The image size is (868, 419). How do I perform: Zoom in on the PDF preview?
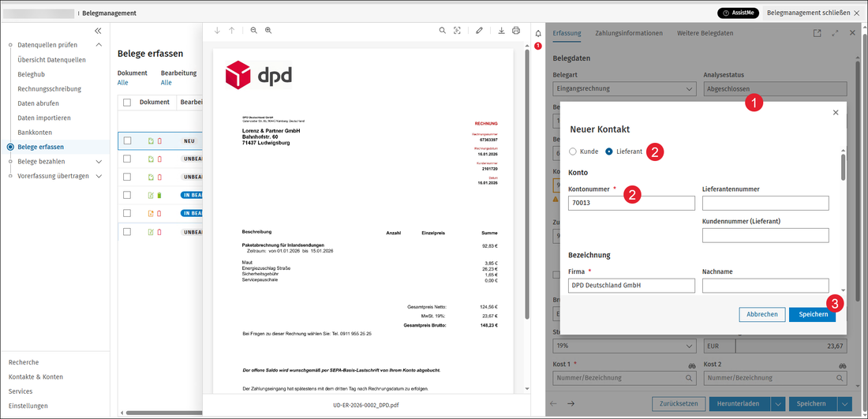click(268, 31)
